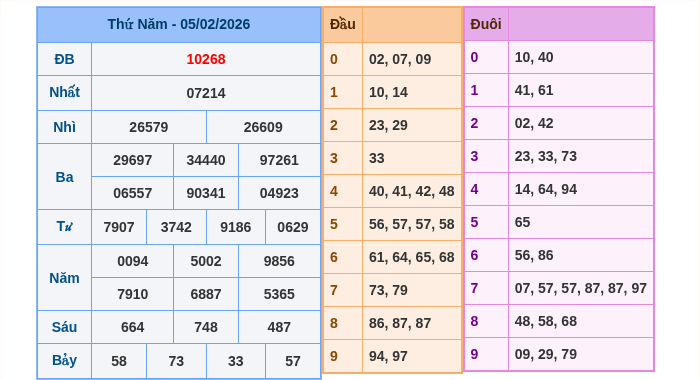Select fifth prize number 7910

(133, 294)
